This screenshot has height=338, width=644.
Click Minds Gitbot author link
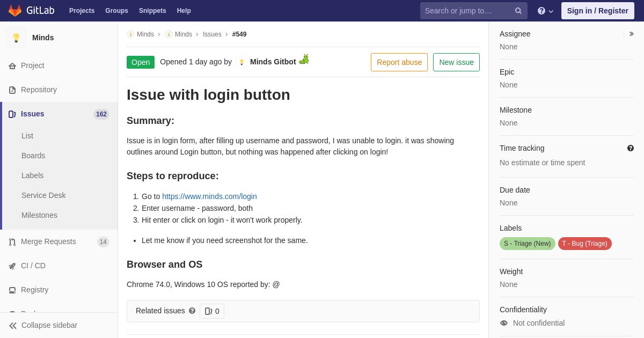[273, 62]
